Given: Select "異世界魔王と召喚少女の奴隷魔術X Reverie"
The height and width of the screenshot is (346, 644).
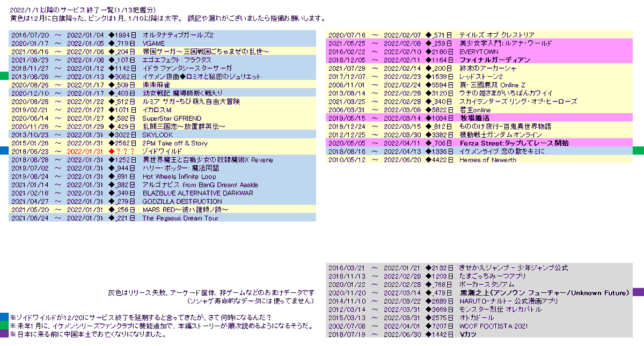Looking at the screenshot, I should click(x=207, y=160).
